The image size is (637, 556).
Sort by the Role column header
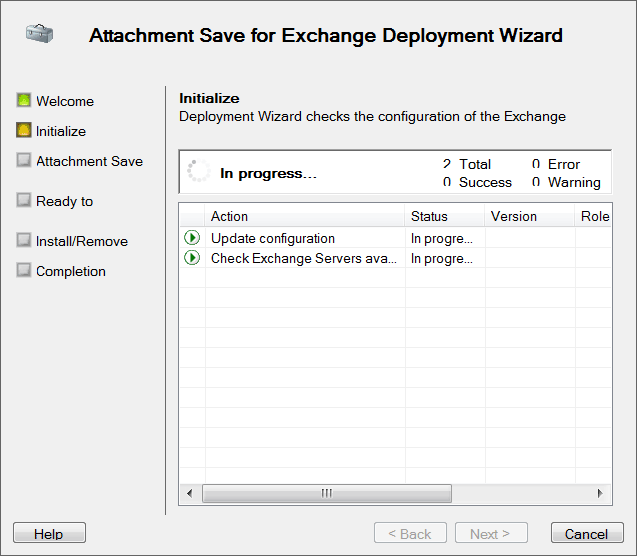[x=594, y=216]
